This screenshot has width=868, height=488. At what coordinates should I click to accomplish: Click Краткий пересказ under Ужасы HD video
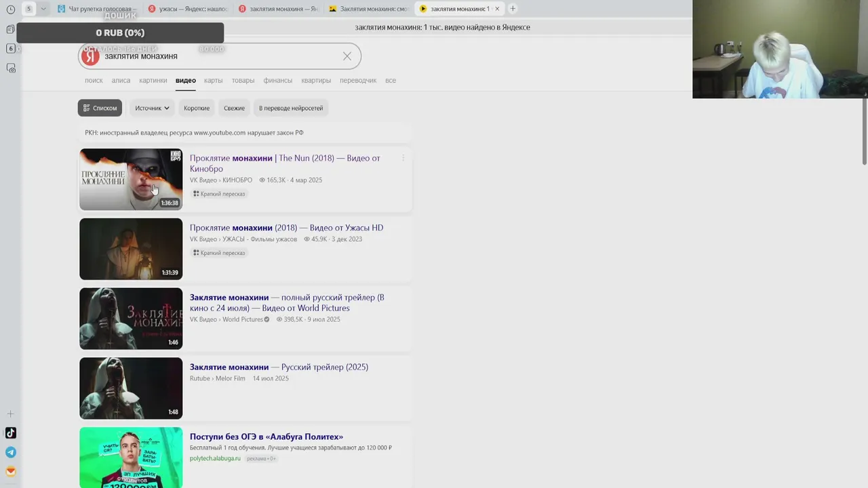pyautogui.click(x=219, y=253)
